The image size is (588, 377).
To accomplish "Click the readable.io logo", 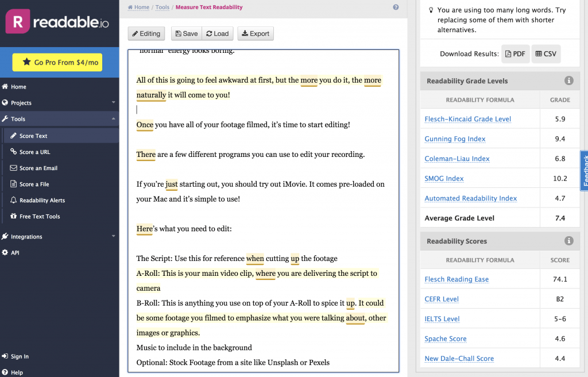I will point(57,22).
